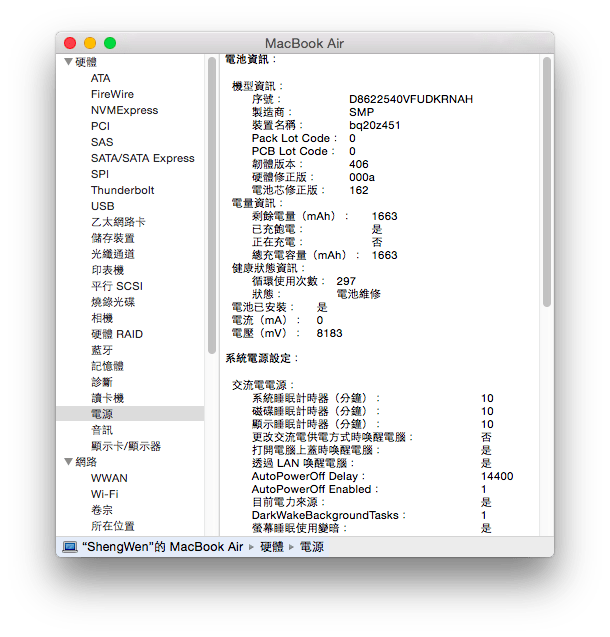This screenshot has width=610, height=637.
Task: Collapse the 網路 network section
Action: click(x=68, y=462)
